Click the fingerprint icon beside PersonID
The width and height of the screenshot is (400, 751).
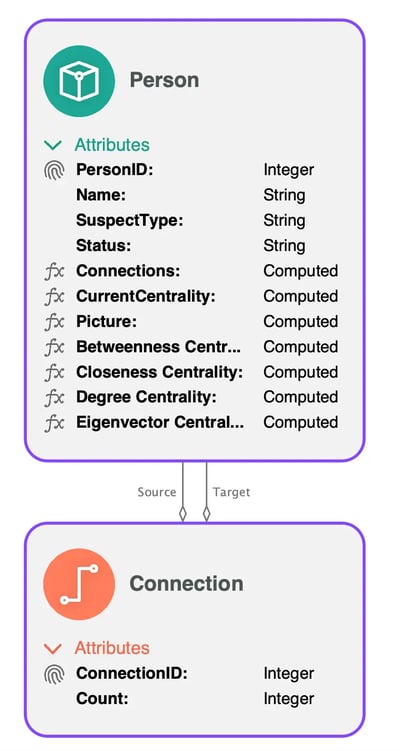(54, 170)
